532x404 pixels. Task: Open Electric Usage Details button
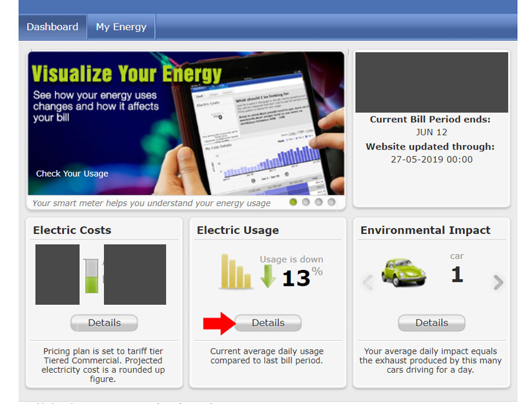point(268,322)
